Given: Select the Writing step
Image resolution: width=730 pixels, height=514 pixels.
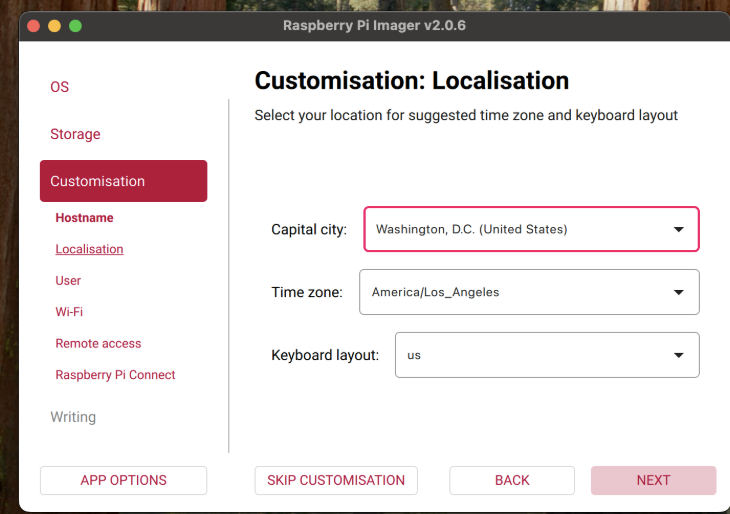Looking at the screenshot, I should click(x=73, y=417).
